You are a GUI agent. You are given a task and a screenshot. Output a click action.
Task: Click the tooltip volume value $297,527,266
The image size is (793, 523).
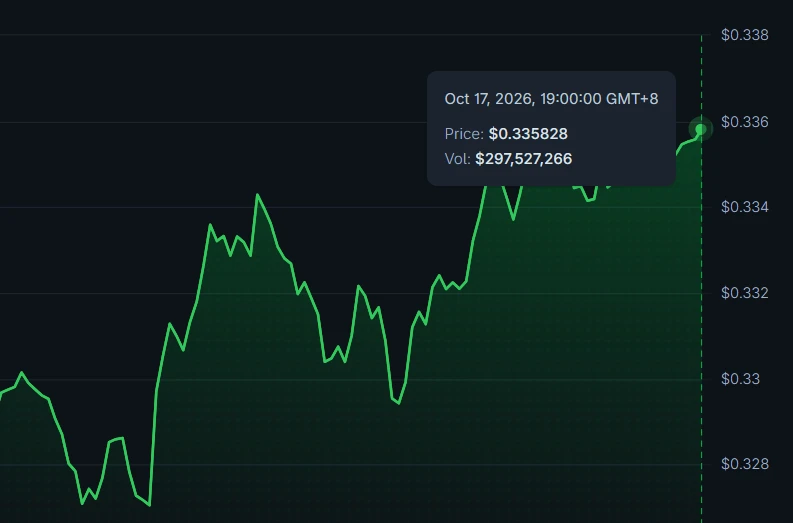(x=523, y=159)
